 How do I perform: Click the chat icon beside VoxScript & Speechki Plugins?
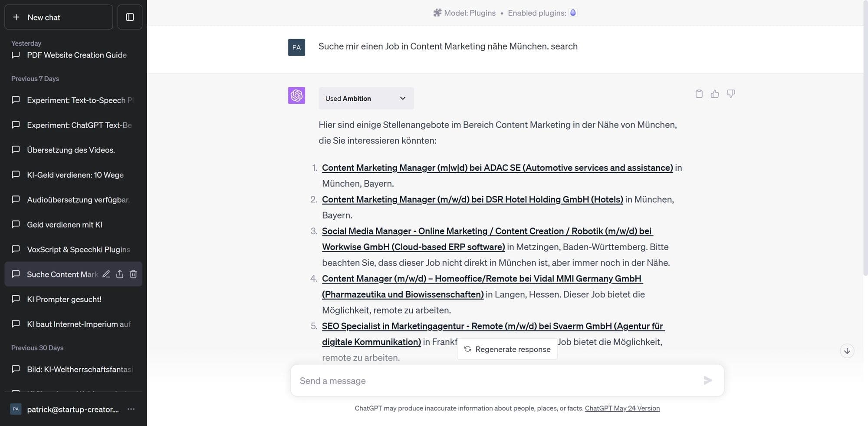(16, 249)
